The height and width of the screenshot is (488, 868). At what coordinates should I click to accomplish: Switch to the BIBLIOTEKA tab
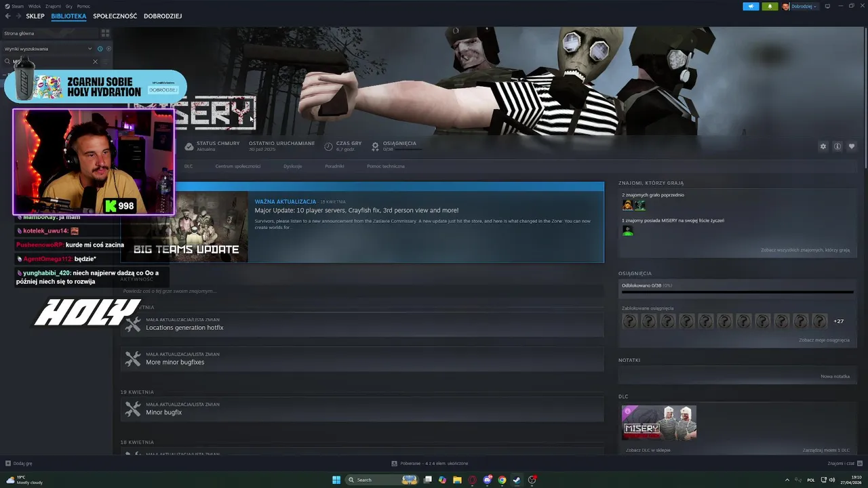68,16
